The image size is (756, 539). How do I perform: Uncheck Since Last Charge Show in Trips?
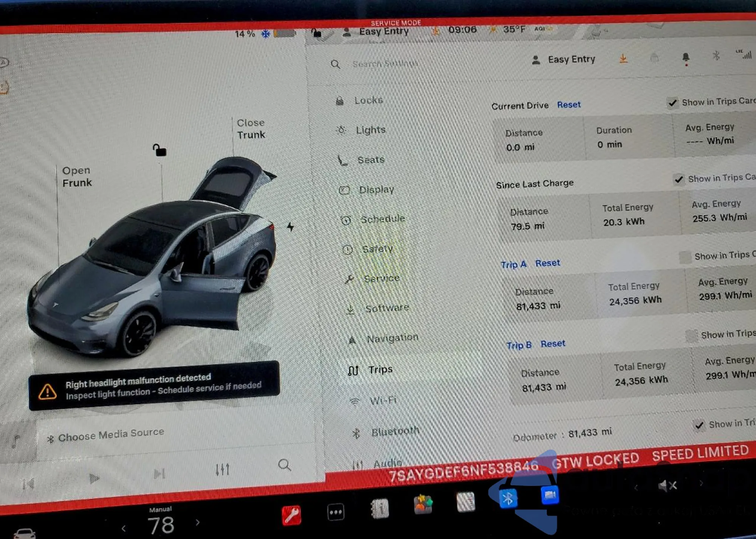[x=679, y=179]
